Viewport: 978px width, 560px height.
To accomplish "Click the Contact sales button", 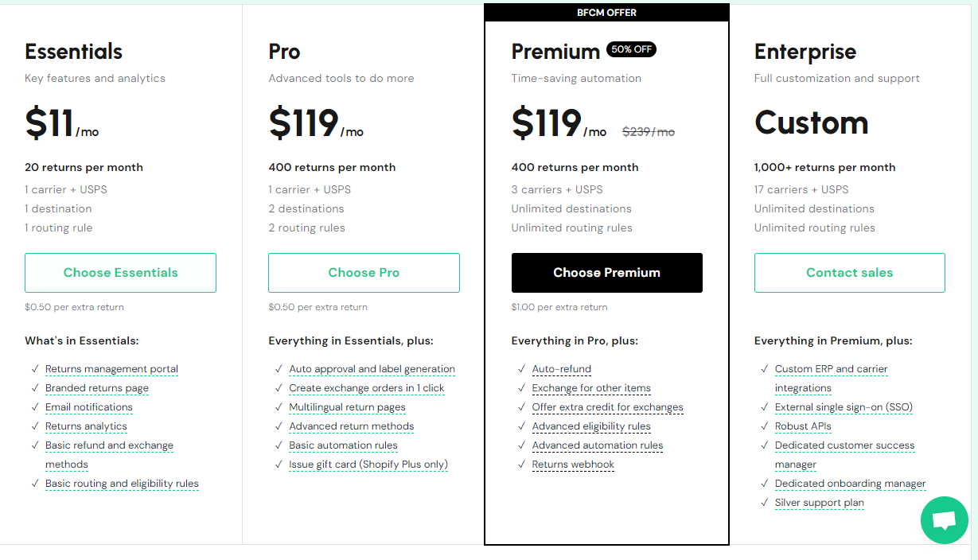I will coord(849,273).
